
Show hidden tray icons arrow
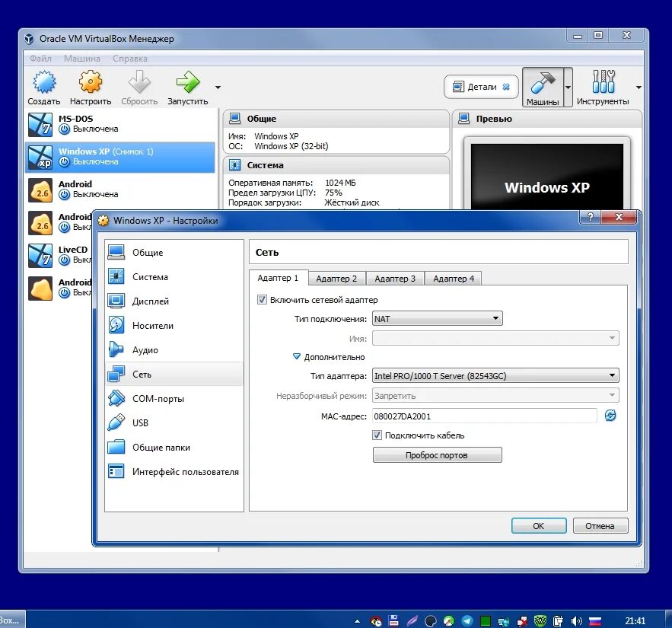tap(357, 620)
